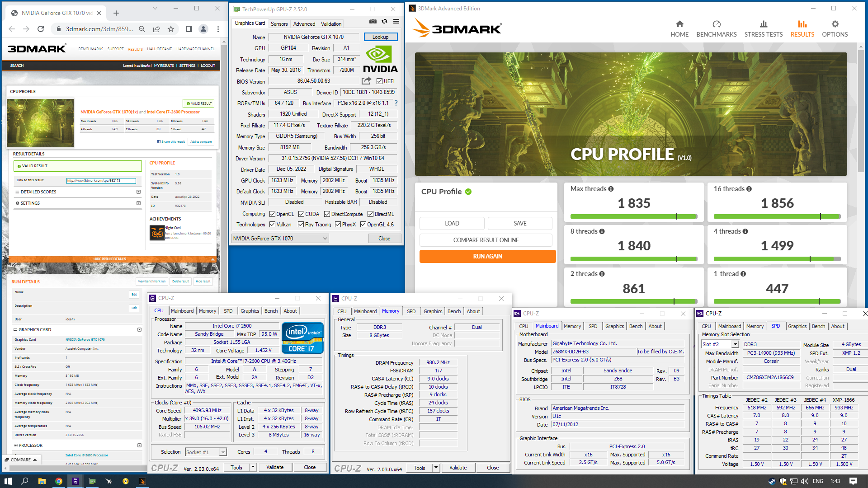Click the 1-thread score bar
Viewport: 868px width, 488px height.
777,301
